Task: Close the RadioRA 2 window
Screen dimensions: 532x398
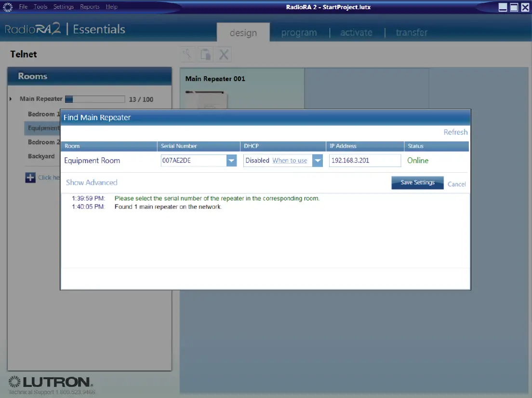Action: tap(525, 7)
